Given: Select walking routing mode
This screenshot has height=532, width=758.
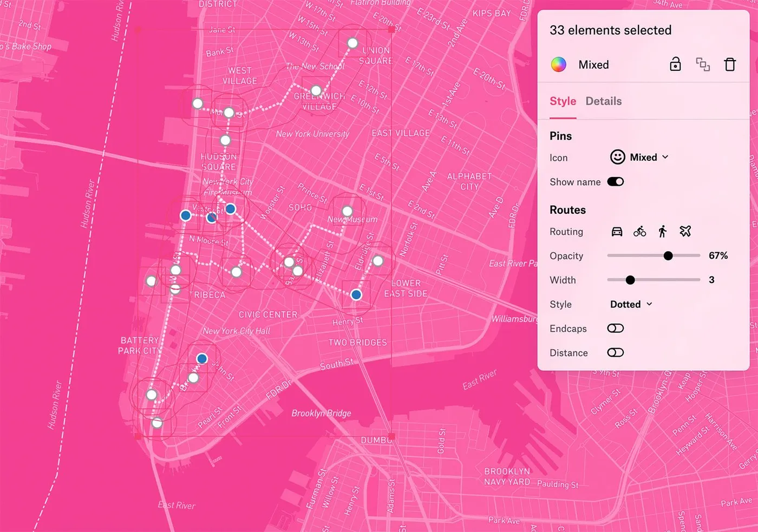Looking at the screenshot, I should (663, 232).
